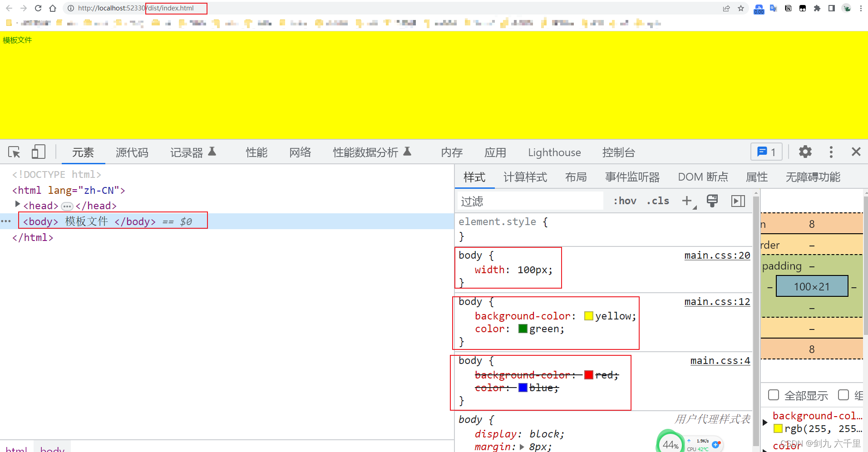This screenshot has height=452, width=868.
Task: Click the green color swatch
Action: click(x=523, y=329)
